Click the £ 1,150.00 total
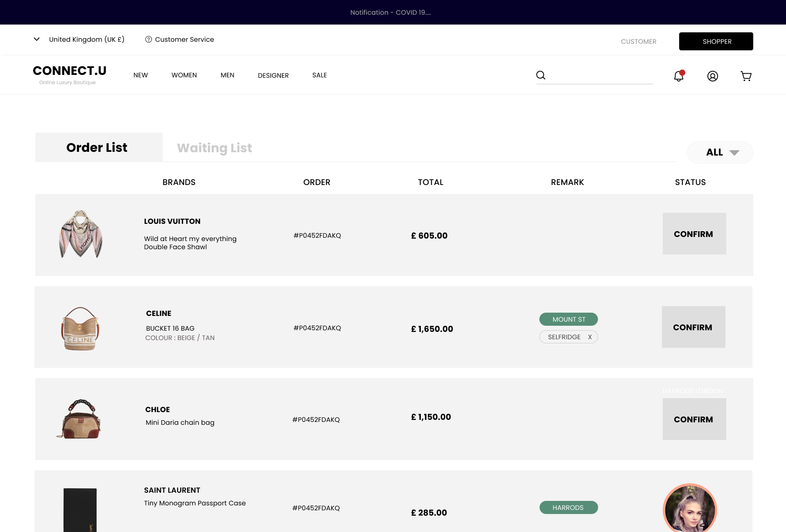The width and height of the screenshot is (786, 532). click(431, 417)
